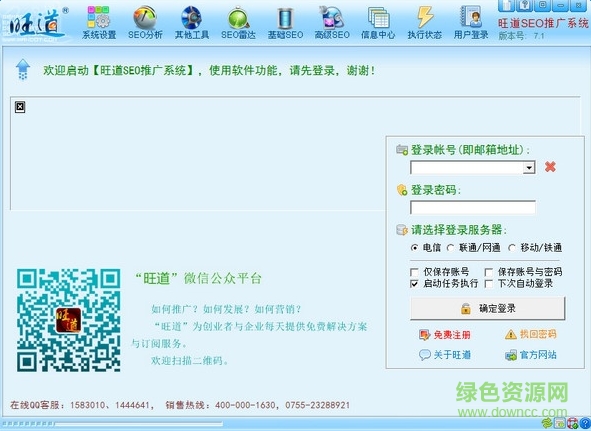Enable 仅保存账号 checkbox

(x=439, y=272)
